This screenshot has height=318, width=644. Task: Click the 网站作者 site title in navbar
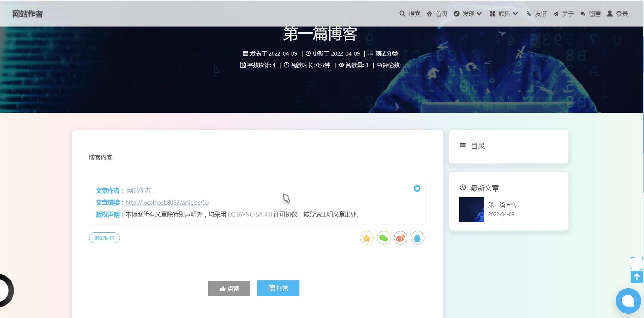click(27, 14)
